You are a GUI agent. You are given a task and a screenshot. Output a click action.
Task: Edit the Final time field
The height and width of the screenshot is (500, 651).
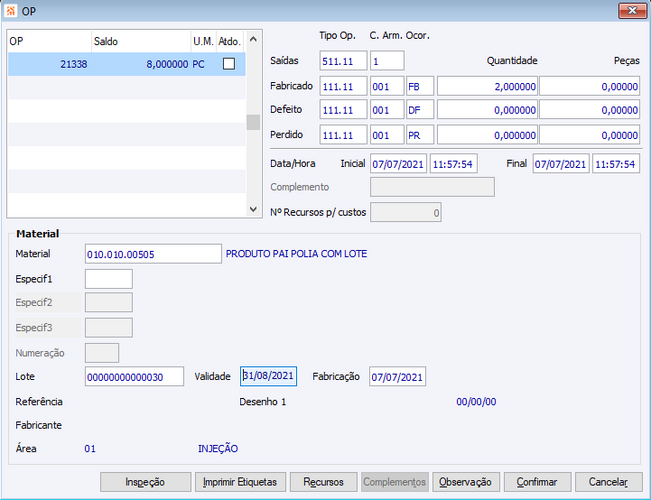click(616, 164)
